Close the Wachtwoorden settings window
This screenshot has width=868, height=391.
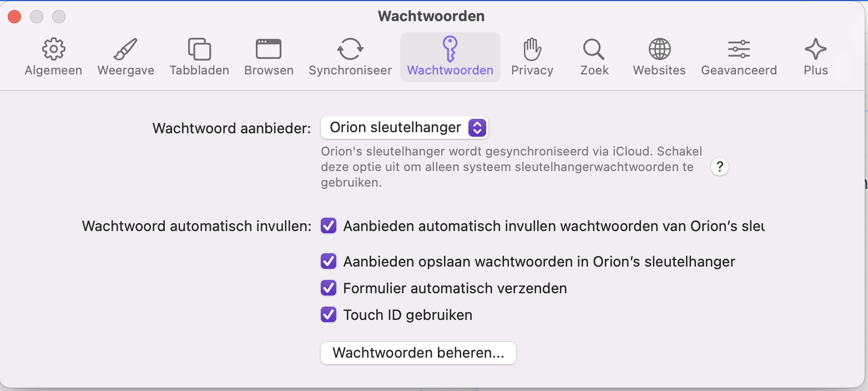pos(14,17)
